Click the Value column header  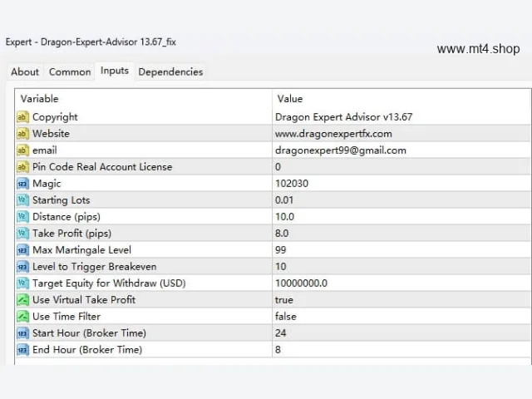click(x=290, y=99)
